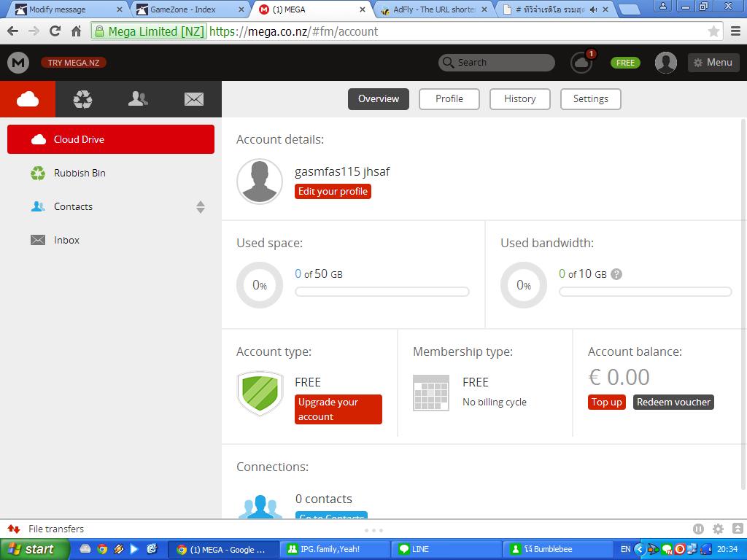Click the user avatar in header
Screen dimensions: 747x560
click(x=665, y=63)
